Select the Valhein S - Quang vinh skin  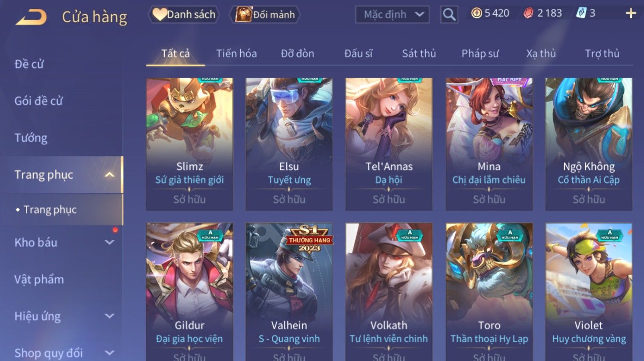289,292
